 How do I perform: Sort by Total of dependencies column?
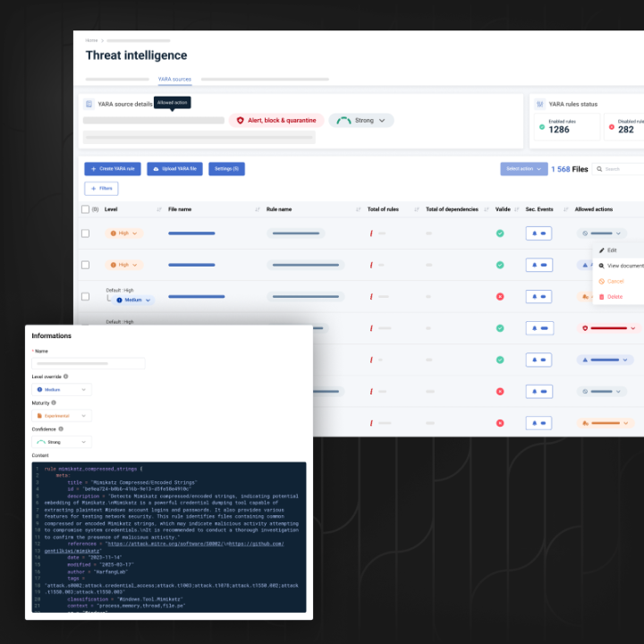click(x=487, y=209)
